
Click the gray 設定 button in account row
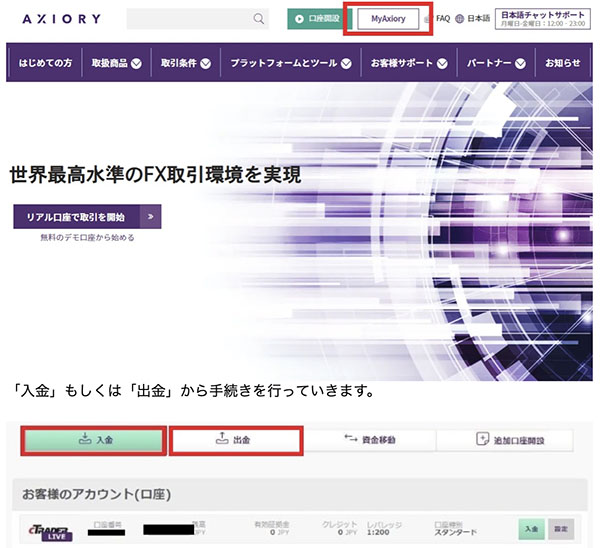point(561,529)
